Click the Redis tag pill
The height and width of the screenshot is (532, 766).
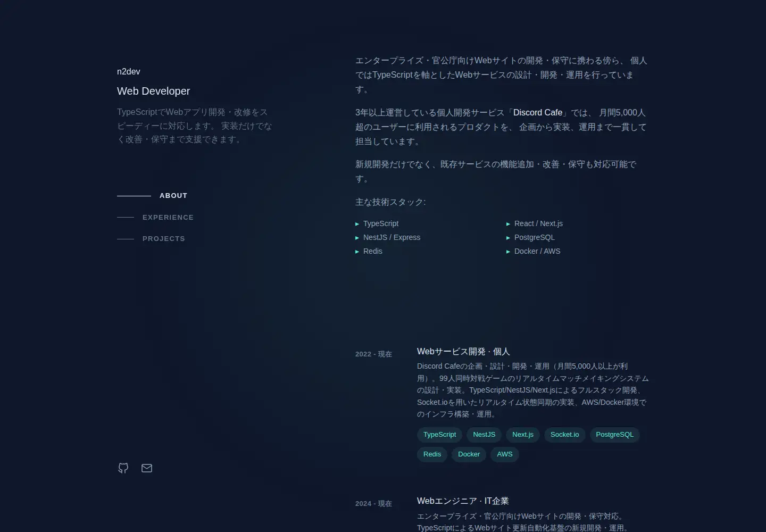(x=432, y=454)
